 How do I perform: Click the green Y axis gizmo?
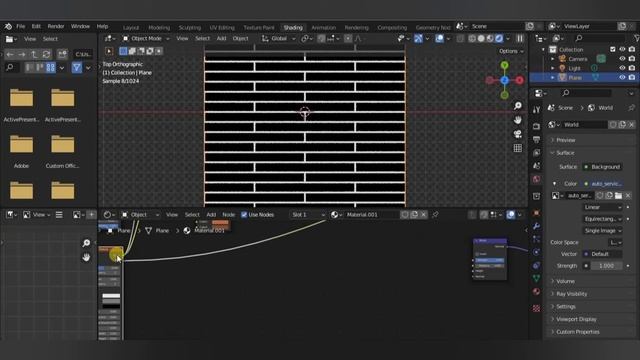tap(504, 65)
